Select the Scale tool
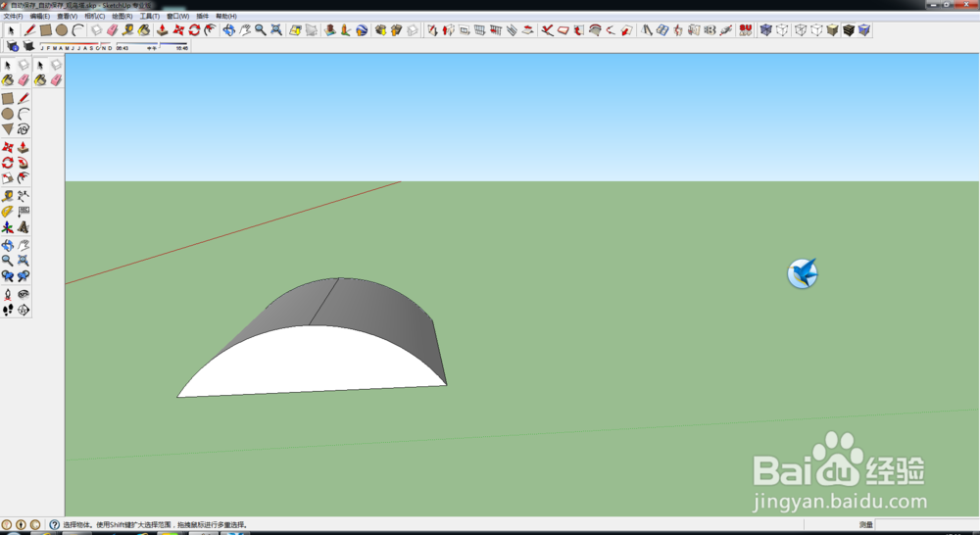The width and height of the screenshot is (980, 535). (x=8, y=178)
